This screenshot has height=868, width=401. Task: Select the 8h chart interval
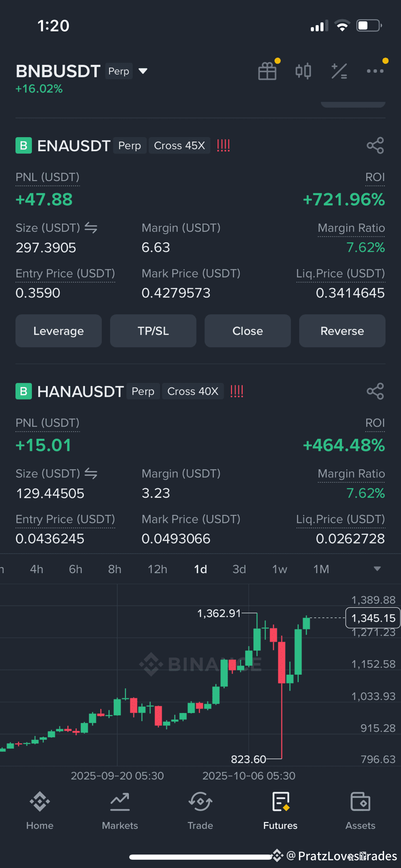115,569
